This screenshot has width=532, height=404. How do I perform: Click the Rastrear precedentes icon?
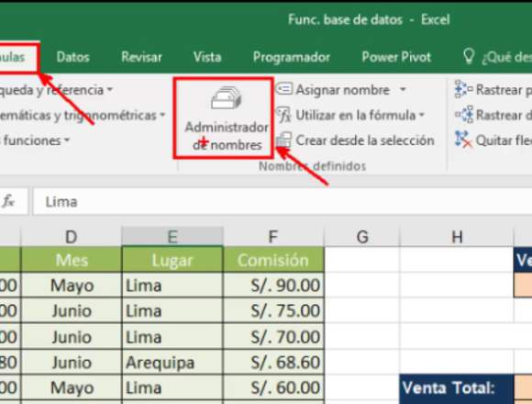463,89
